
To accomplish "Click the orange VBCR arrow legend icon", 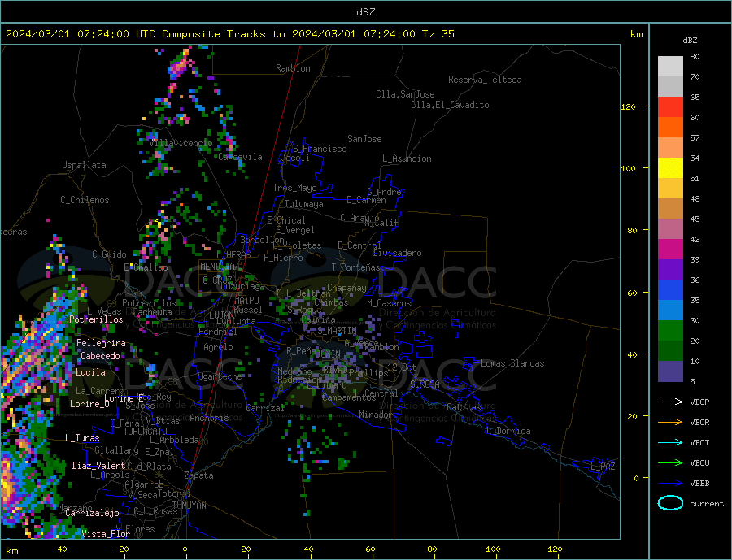I will [x=670, y=423].
